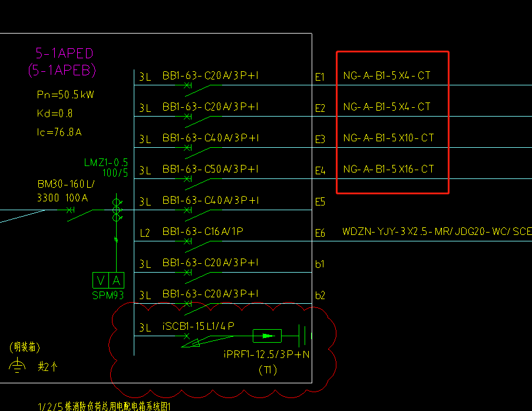Screen dimensions: 532x411
Task: Select BB1-63-C20A/3P+I on the E2 row
Action: click(x=210, y=107)
